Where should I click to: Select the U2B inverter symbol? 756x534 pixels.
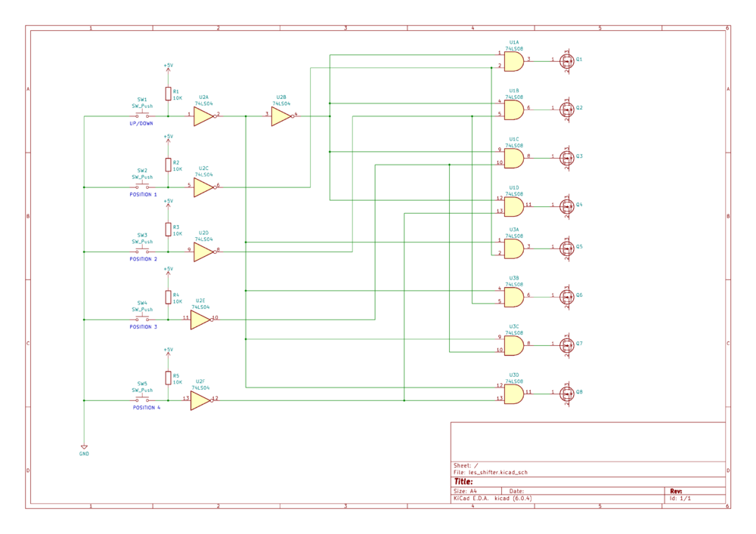click(282, 116)
